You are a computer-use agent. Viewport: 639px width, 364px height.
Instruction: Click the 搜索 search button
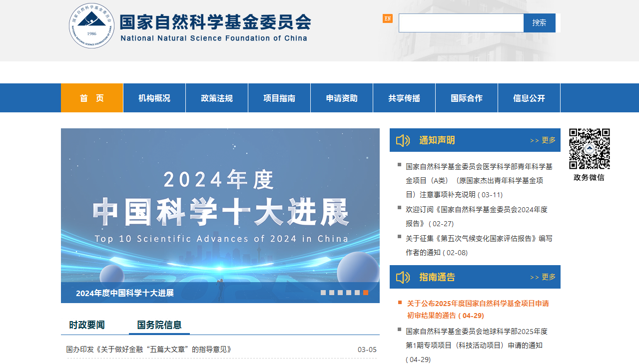[540, 23]
